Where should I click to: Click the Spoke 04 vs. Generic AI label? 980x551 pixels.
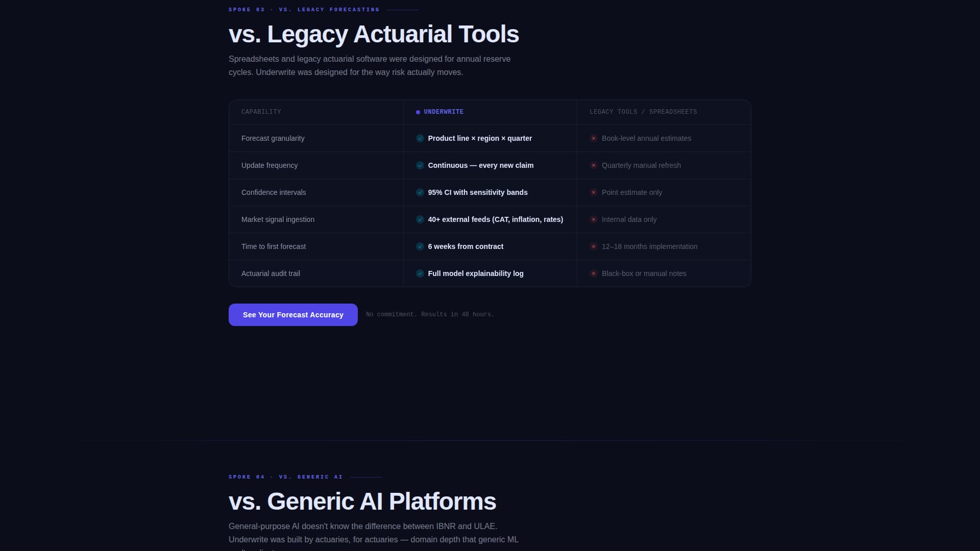coord(285,477)
